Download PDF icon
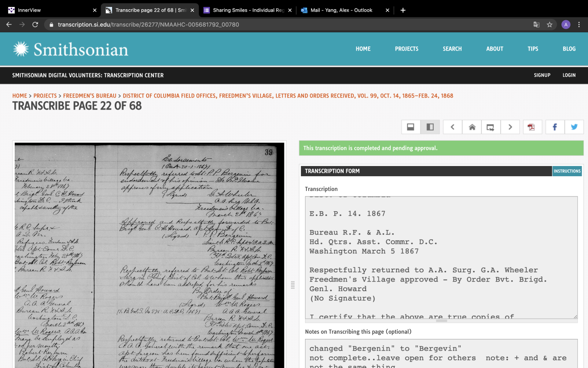 pyautogui.click(x=532, y=127)
